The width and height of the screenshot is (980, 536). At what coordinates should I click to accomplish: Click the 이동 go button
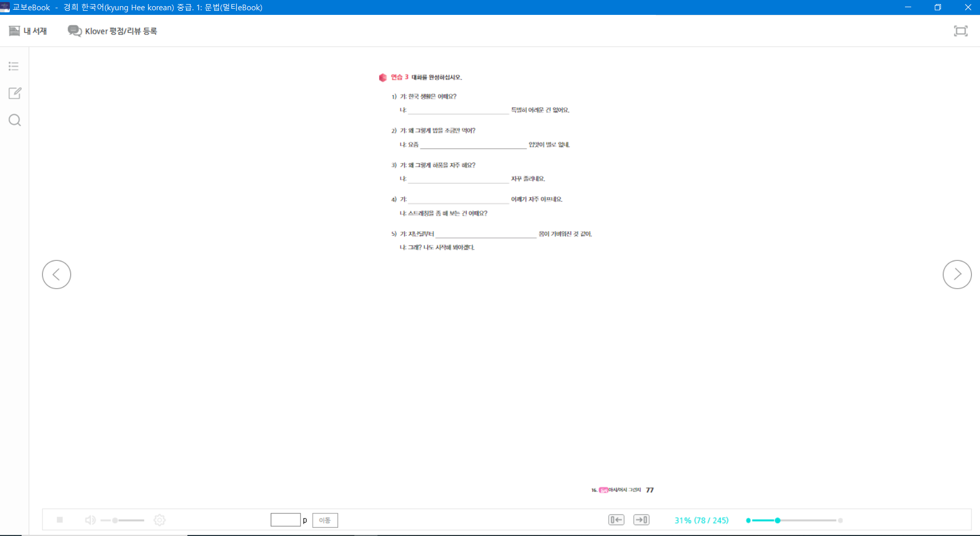click(325, 520)
